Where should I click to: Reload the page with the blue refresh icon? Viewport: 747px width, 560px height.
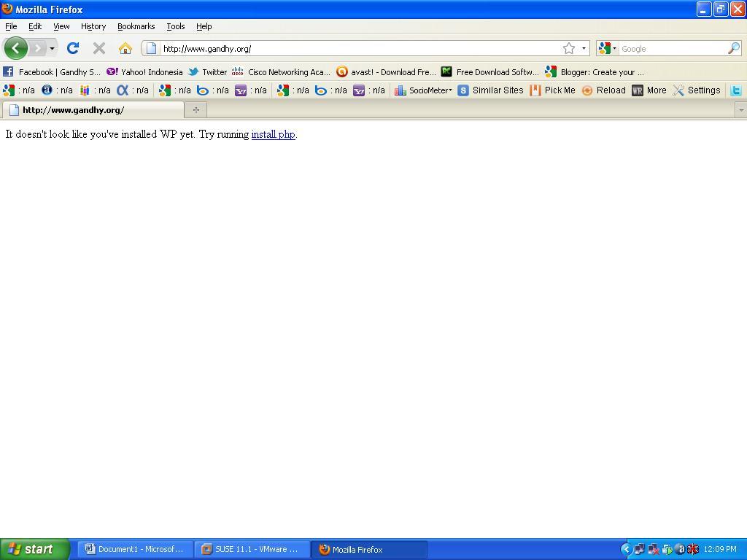pos(73,48)
